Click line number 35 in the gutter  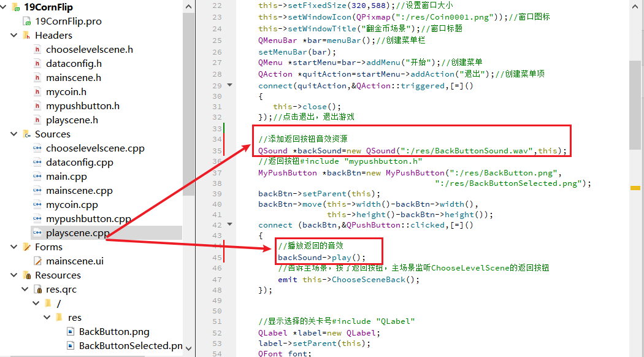coord(217,151)
